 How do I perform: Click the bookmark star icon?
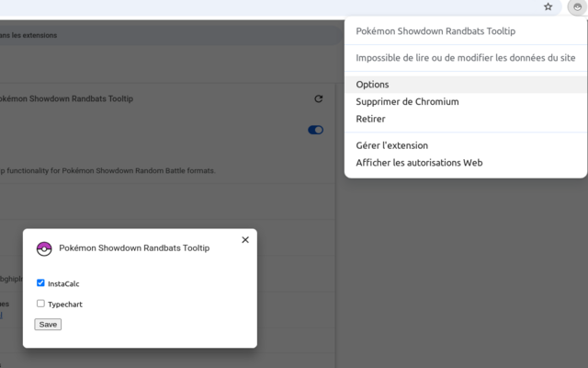click(548, 6)
